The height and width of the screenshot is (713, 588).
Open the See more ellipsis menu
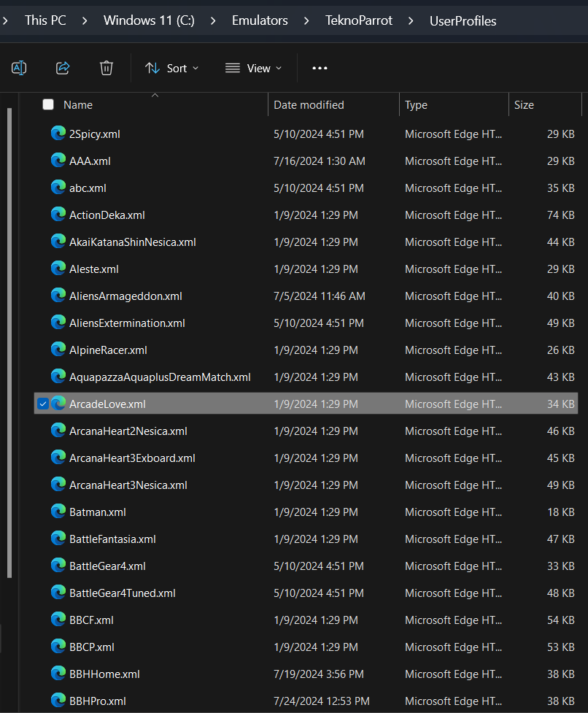tap(320, 68)
